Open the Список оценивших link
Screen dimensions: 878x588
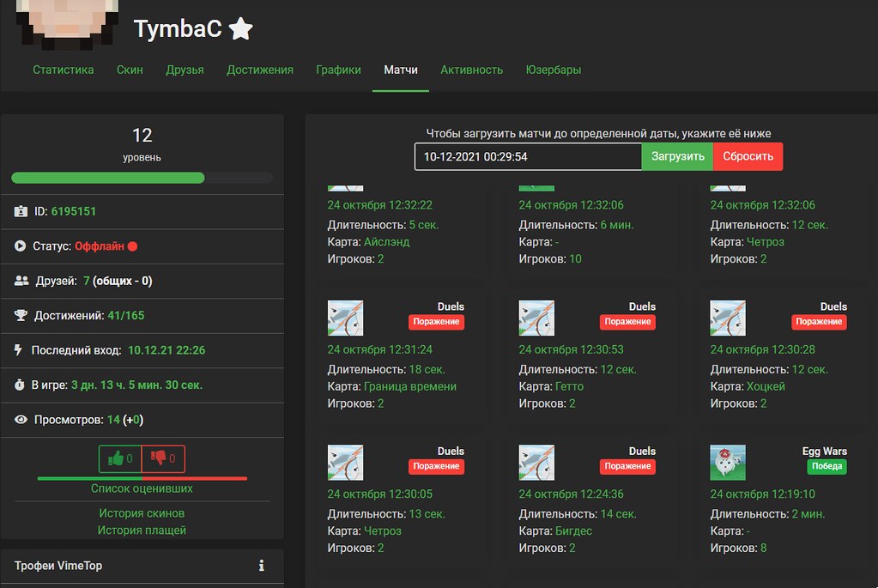[x=142, y=488]
